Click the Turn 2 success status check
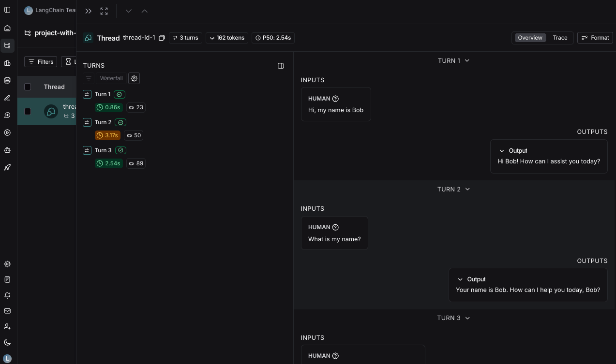Screen dimensions: 616x364 pos(120,122)
